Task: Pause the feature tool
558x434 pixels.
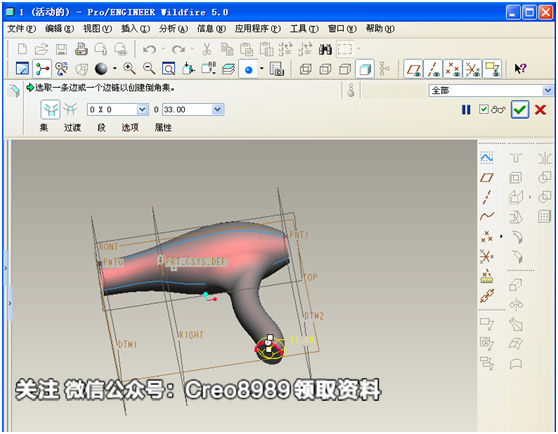Action: [x=466, y=110]
